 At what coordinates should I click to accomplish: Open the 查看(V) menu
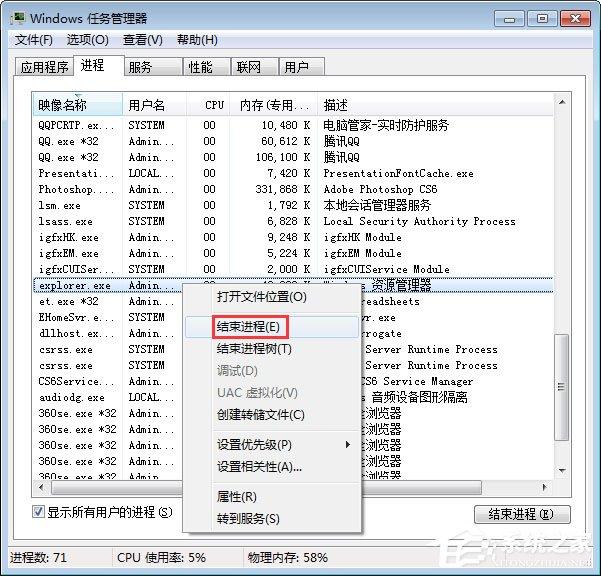pos(143,40)
